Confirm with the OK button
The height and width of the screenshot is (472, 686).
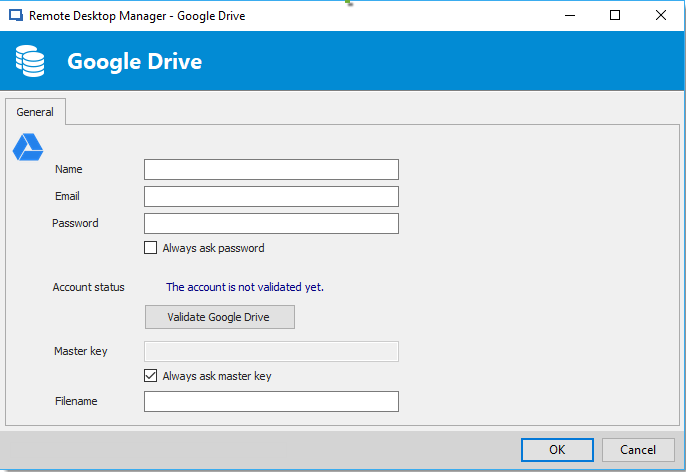tap(557, 450)
